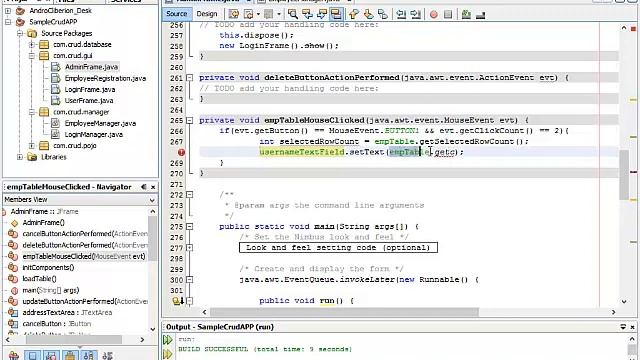
Task: Open AdminFrame.java in Projects tree
Action: (91, 67)
